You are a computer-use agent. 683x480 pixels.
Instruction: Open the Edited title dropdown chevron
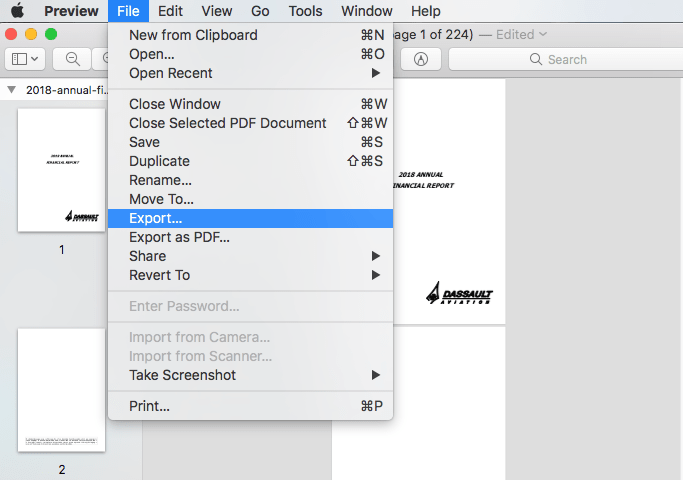(543, 34)
